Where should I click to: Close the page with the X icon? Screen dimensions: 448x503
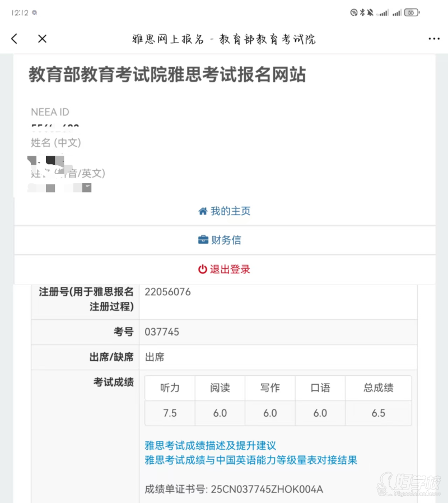coord(42,39)
